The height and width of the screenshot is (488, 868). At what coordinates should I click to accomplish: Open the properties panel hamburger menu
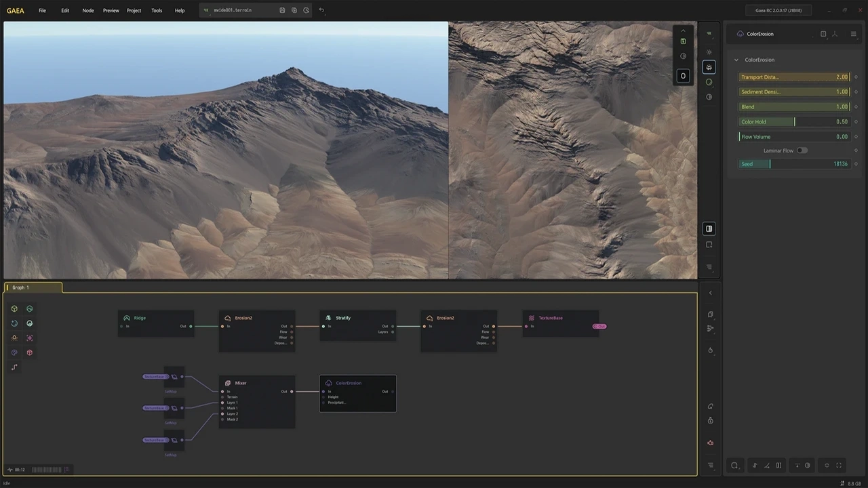(x=853, y=34)
